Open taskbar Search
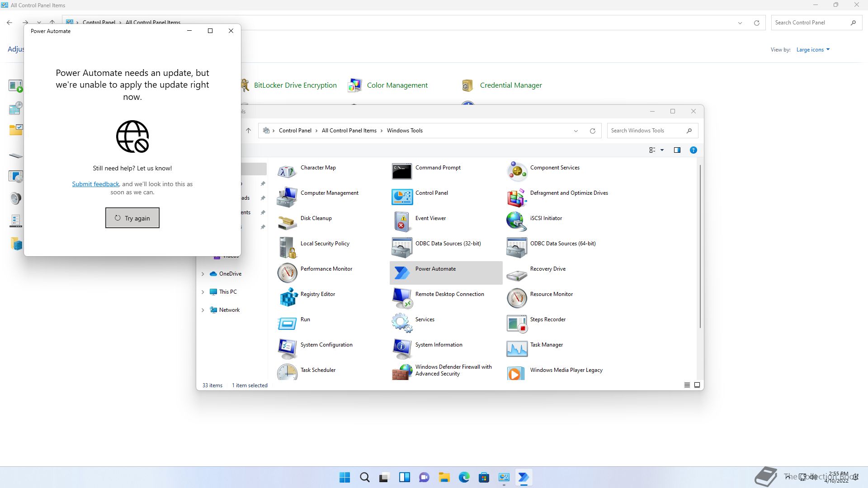Screen dimensions: 868x488 364,477
